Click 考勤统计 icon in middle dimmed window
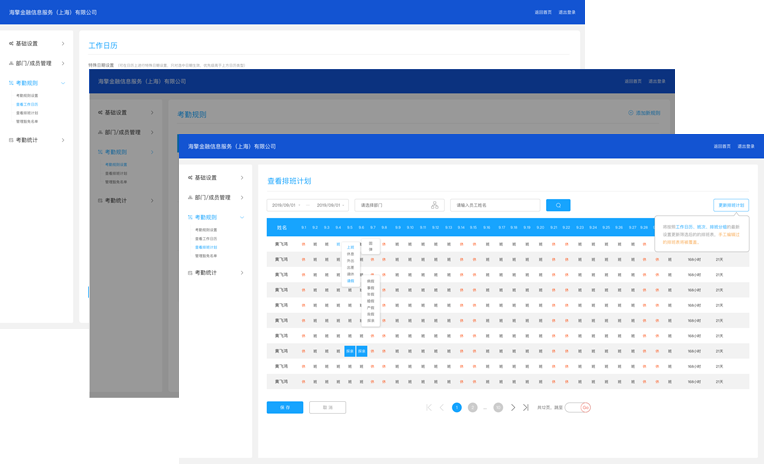The width and height of the screenshot is (764, 464). (x=100, y=200)
